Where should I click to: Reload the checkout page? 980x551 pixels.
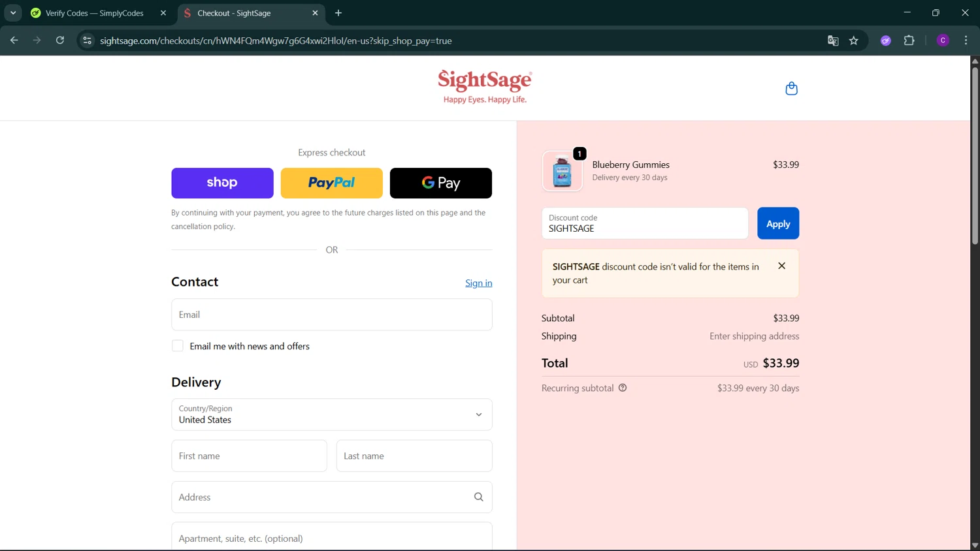coord(60,40)
